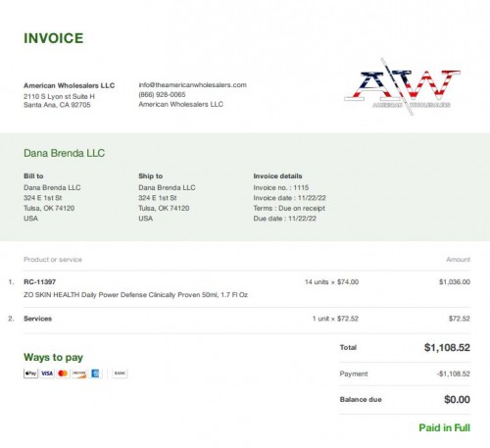Click the 1 unit × $72.52 quantity
Screen dimensions: 490x448
coord(335,319)
